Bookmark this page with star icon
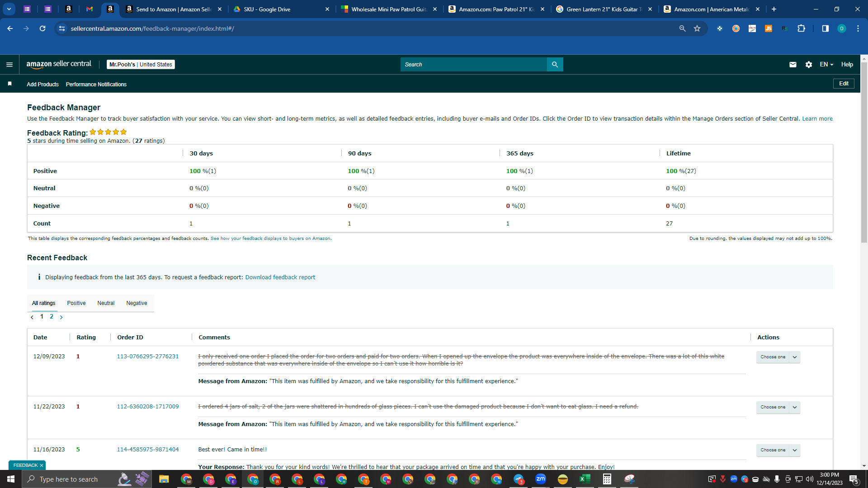868x488 pixels. point(697,28)
